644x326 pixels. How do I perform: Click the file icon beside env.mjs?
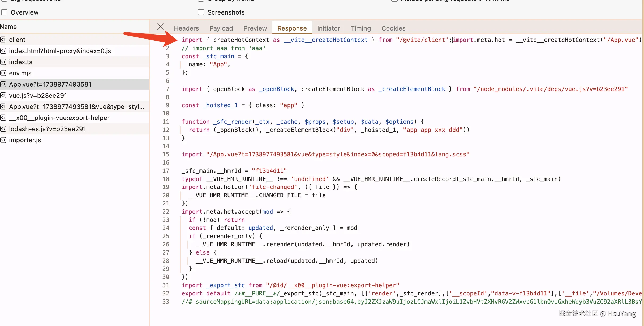click(x=3, y=73)
